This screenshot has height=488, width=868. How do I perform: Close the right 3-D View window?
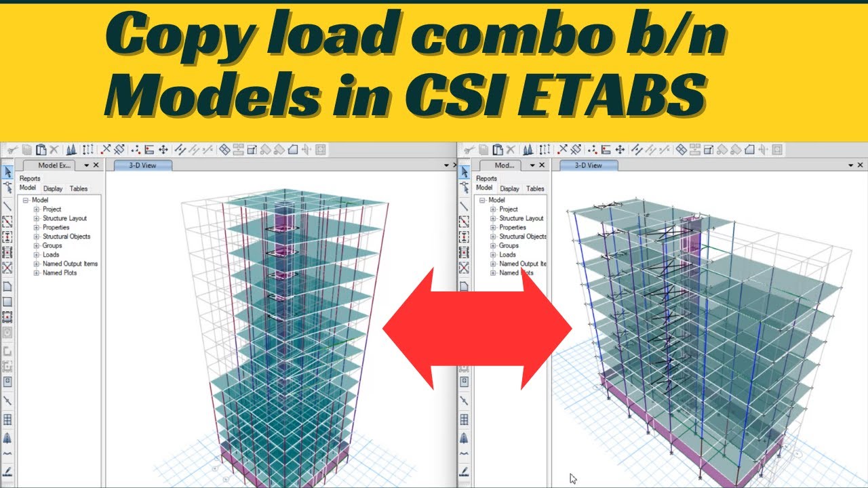click(x=861, y=165)
